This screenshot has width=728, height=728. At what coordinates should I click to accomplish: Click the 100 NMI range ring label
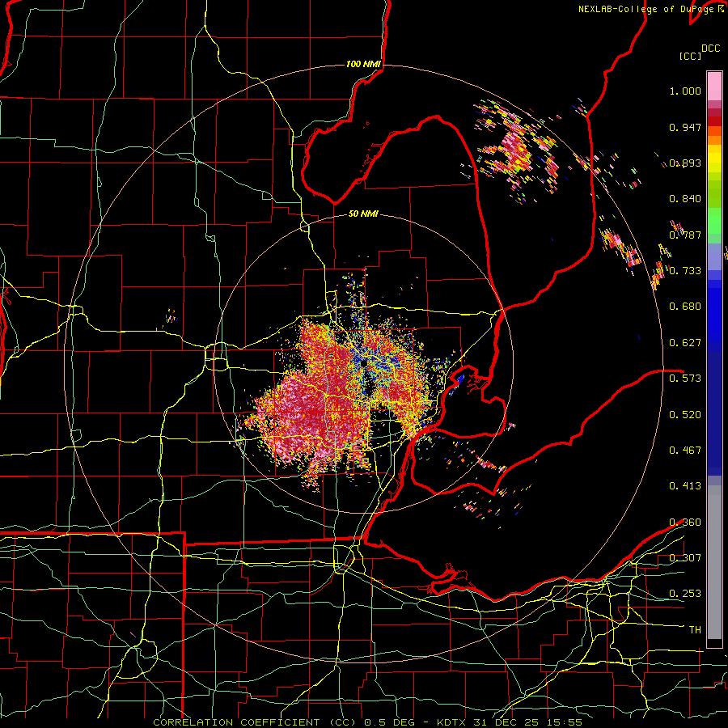pyautogui.click(x=363, y=64)
